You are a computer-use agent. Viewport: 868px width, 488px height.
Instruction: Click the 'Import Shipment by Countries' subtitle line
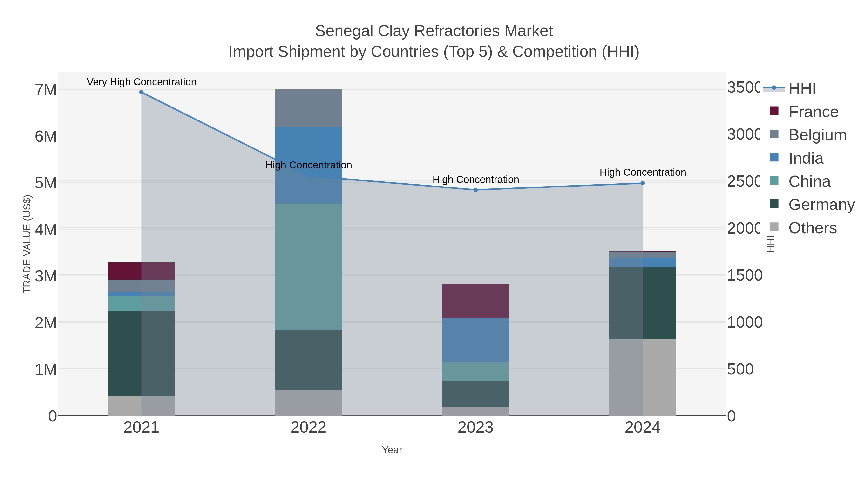click(434, 52)
